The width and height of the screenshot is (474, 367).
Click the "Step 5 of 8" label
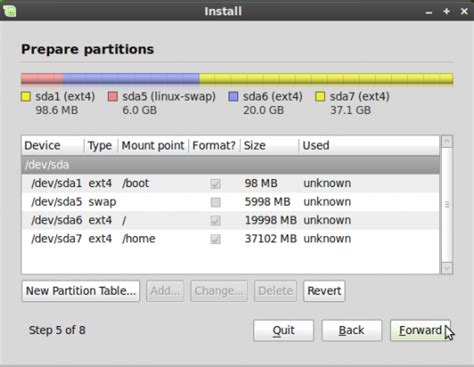click(x=57, y=330)
